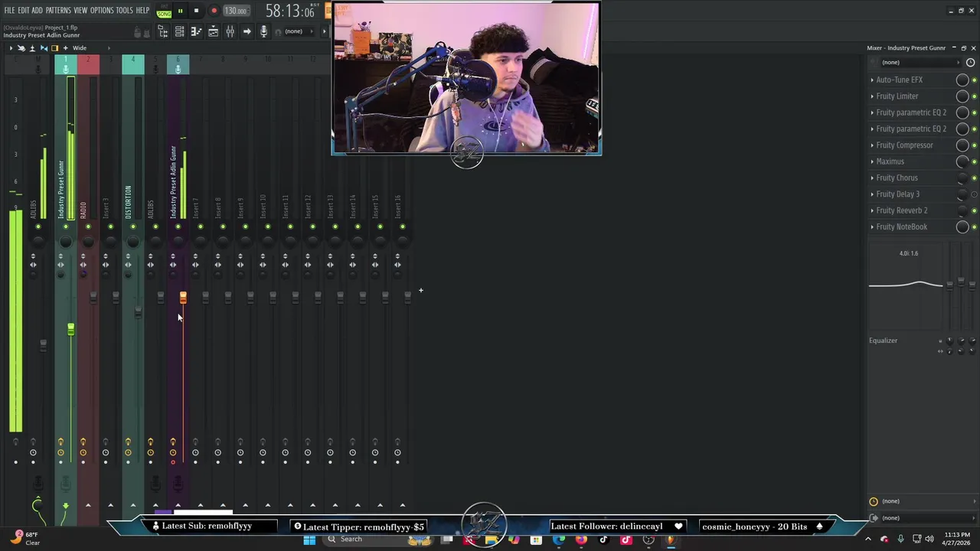Enable the Fruity Delay 3 effect
The width and height of the screenshot is (980, 551).
click(974, 194)
